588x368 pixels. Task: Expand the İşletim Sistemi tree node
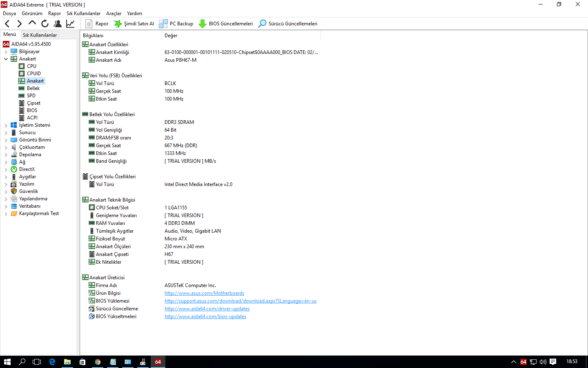[6, 126]
